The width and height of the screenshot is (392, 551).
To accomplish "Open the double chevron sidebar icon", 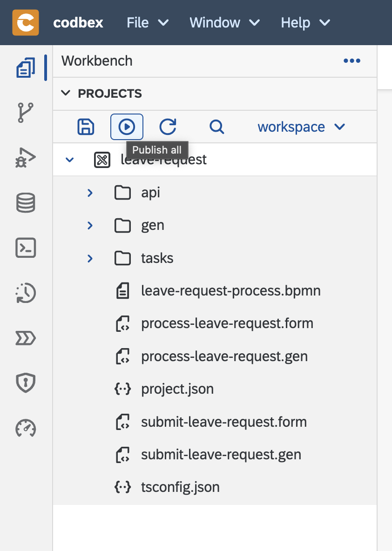I will click(x=26, y=338).
